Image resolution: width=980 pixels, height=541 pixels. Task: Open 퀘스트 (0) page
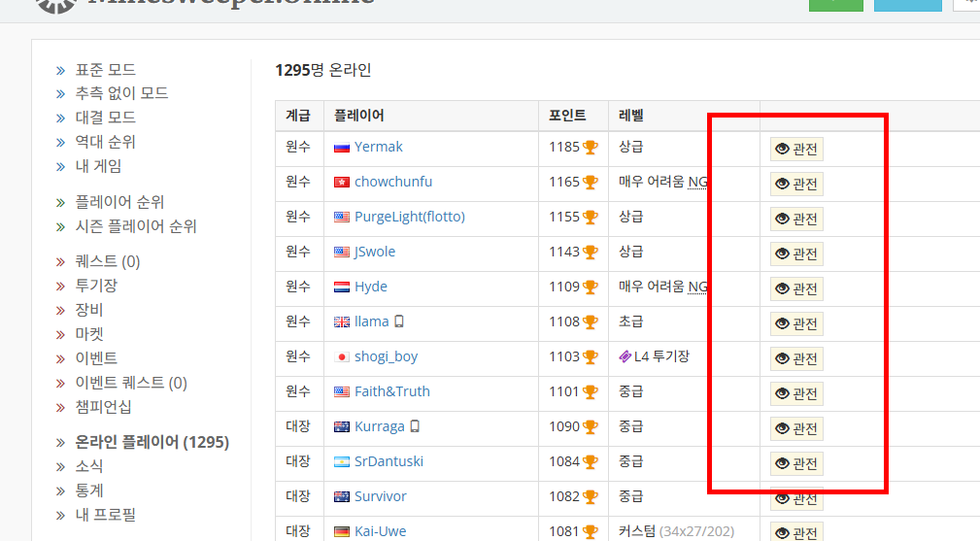point(108,261)
